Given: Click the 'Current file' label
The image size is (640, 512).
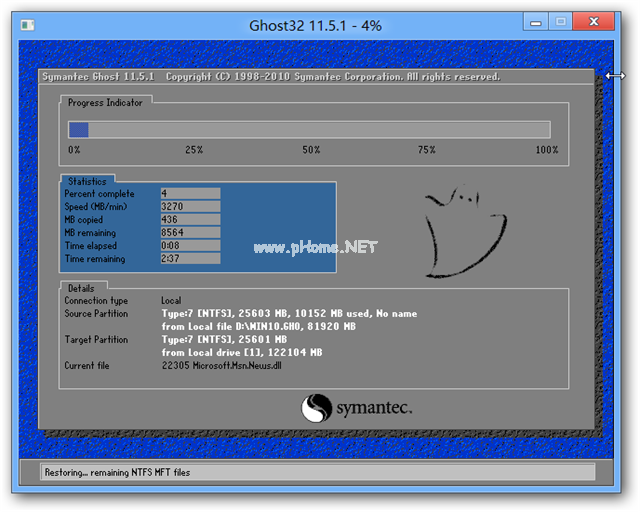Looking at the screenshot, I should tap(87, 365).
